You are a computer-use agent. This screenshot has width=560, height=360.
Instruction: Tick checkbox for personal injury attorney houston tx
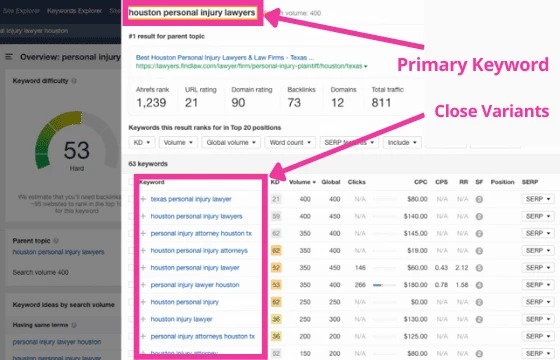131,233
